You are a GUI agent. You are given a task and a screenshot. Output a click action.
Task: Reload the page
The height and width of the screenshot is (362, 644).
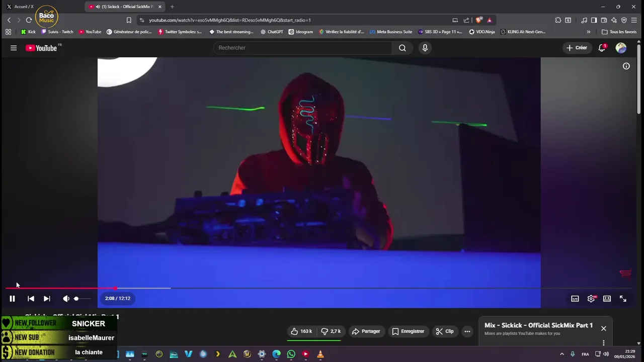pyautogui.click(x=29, y=20)
